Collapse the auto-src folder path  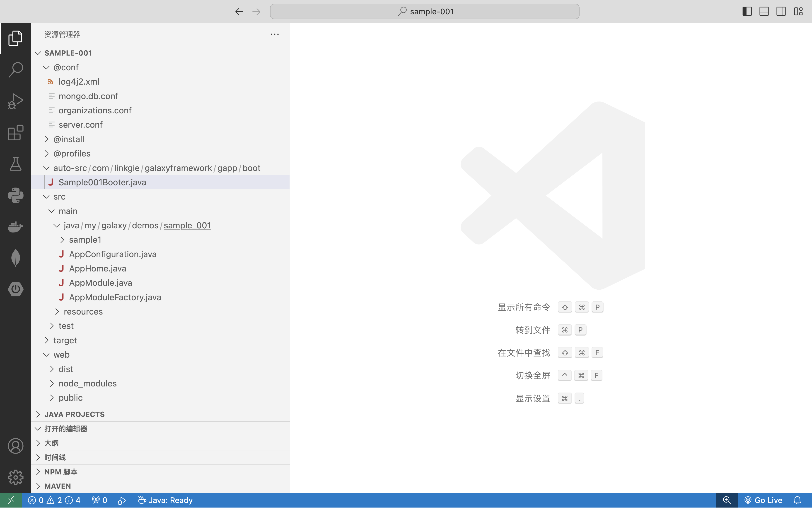[160, 168]
